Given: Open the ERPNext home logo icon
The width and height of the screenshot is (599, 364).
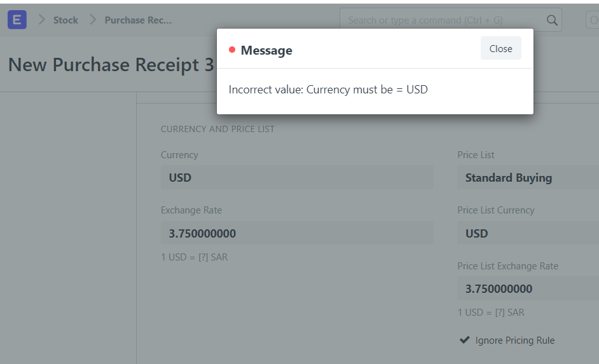Looking at the screenshot, I should pyautogui.click(x=17, y=20).
